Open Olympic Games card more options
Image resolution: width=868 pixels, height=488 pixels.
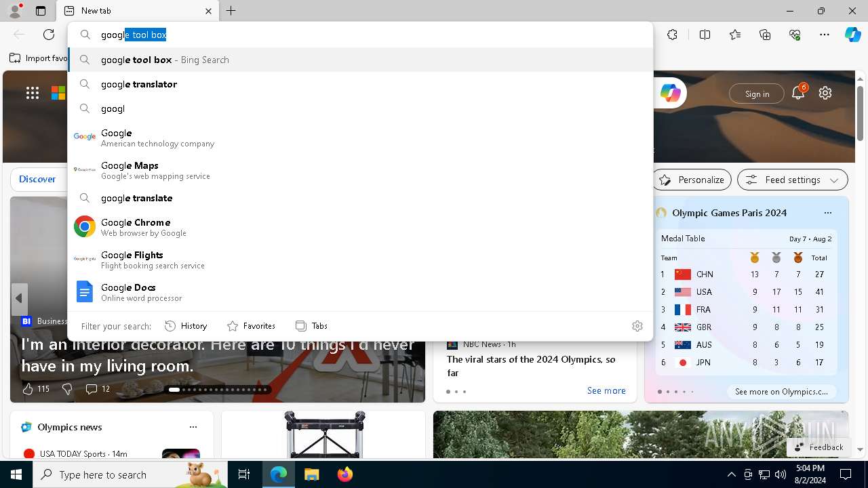click(827, 213)
